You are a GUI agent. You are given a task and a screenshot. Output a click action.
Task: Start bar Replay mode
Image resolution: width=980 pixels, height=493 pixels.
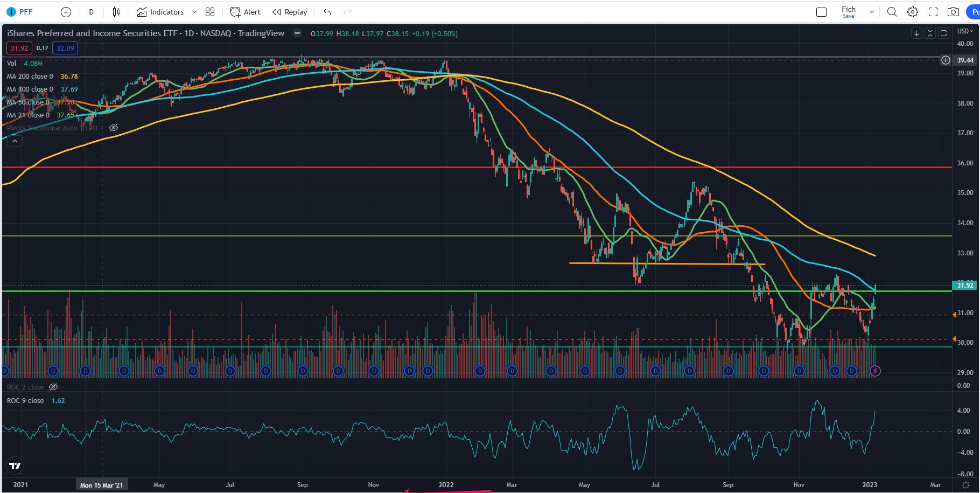(290, 12)
